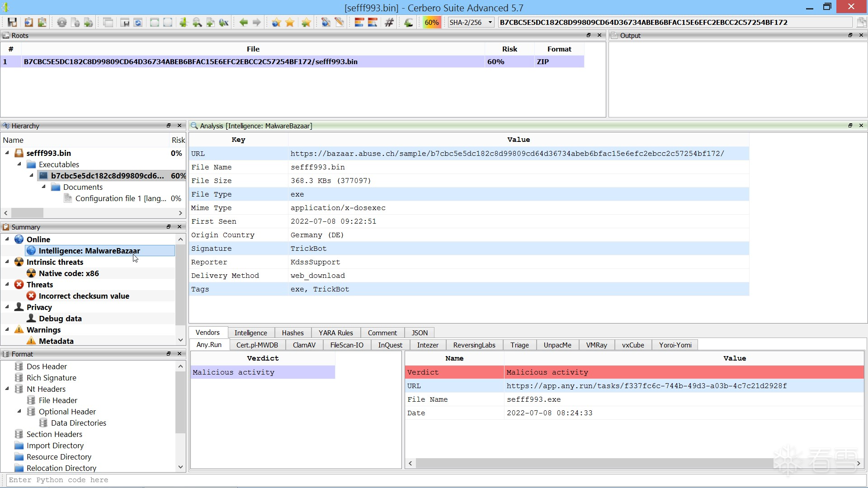Viewport: 868px width, 488px height.
Task: Select the Hashes tab
Action: click(292, 333)
